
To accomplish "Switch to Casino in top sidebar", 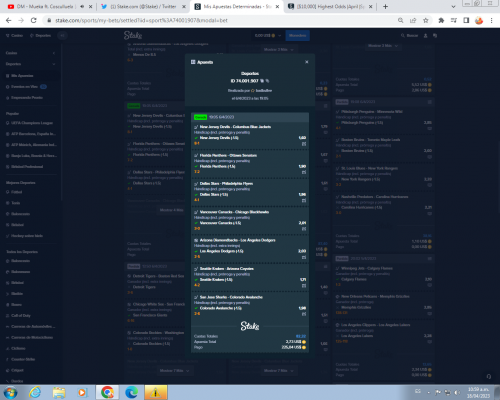I will point(15,35).
